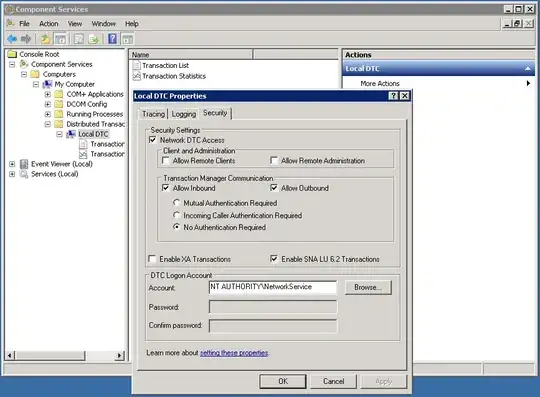Check Enable XA Transactions
Screen dimensions: 540x397
[152, 259]
